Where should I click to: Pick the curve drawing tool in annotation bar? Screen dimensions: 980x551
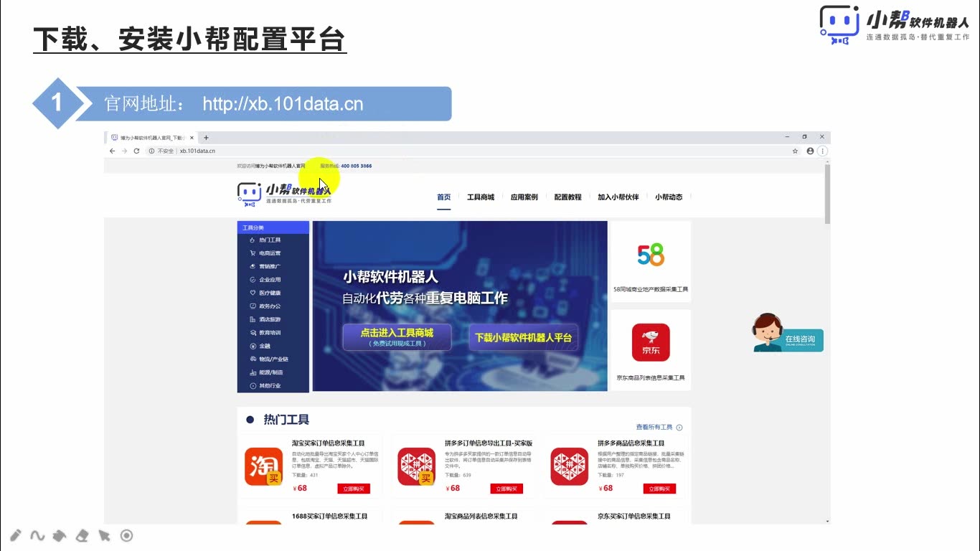coord(37,534)
